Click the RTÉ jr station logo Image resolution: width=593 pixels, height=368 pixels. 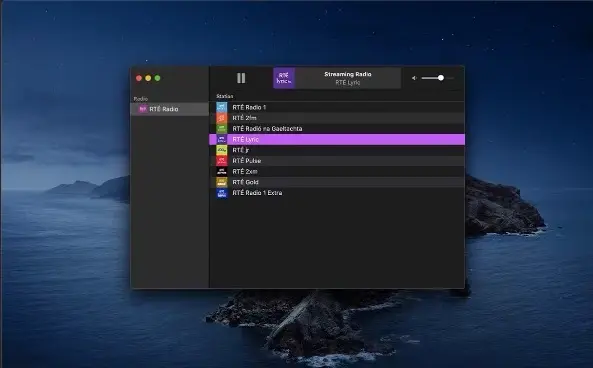[222, 150]
